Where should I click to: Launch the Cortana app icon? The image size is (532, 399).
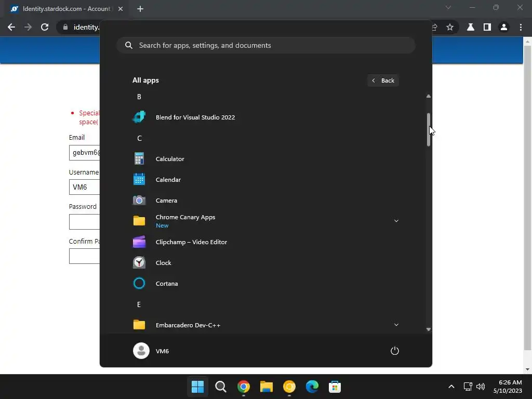tap(139, 283)
